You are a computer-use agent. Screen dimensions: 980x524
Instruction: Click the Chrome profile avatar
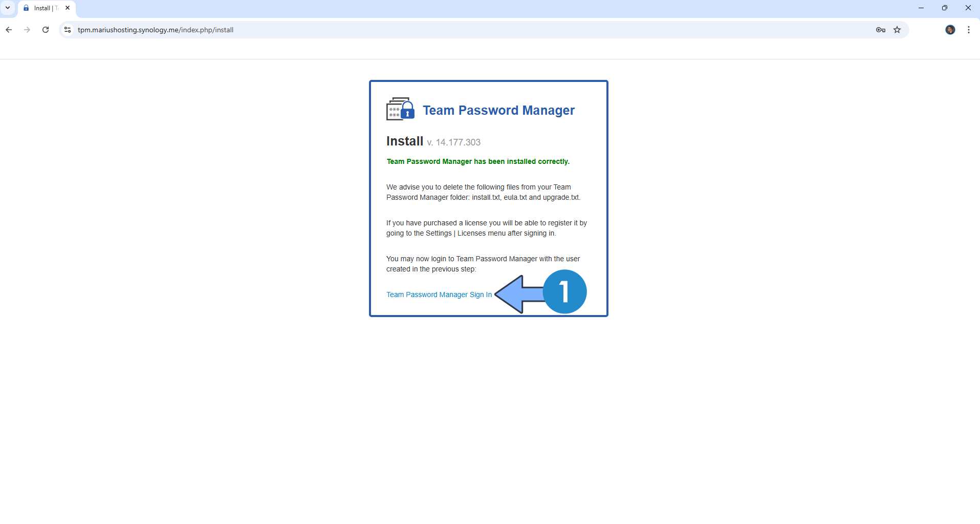click(x=950, y=30)
